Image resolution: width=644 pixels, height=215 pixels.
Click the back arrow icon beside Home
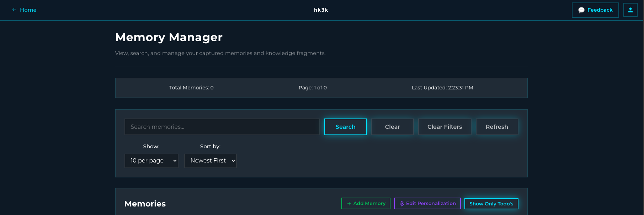pyautogui.click(x=14, y=10)
